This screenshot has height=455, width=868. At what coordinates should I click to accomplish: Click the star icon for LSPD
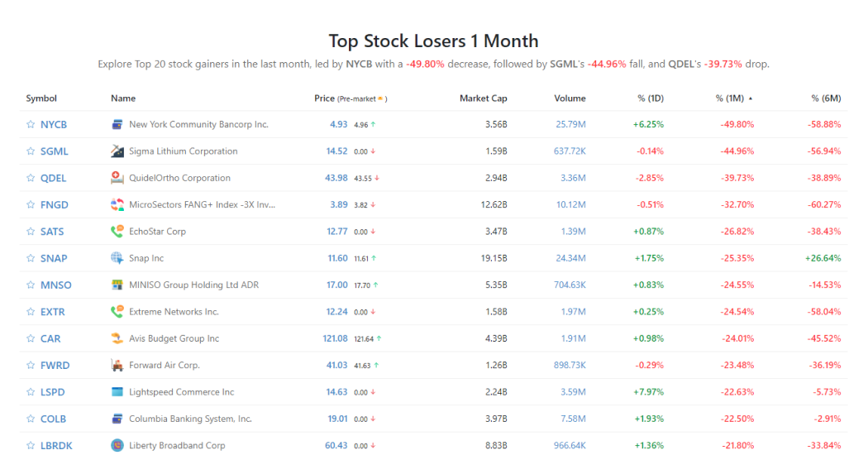pos(31,392)
